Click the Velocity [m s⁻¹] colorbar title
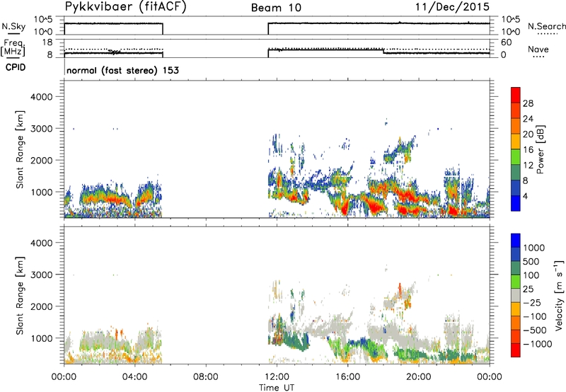Viewport: 566px width, 392px height. point(559,295)
